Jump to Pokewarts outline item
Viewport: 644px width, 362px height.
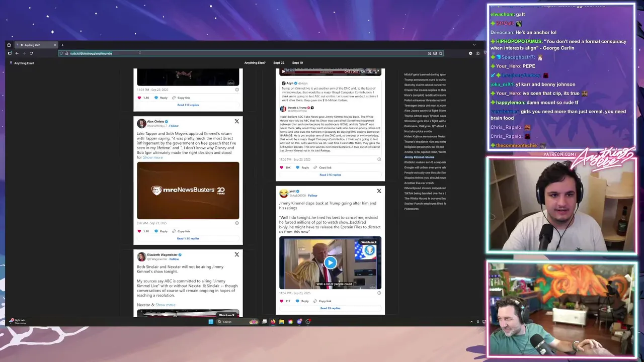click(411, 209)
